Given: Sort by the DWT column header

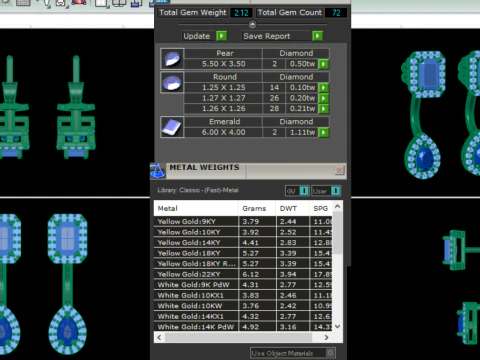Looking at the screenshot, I should (293, 208).
